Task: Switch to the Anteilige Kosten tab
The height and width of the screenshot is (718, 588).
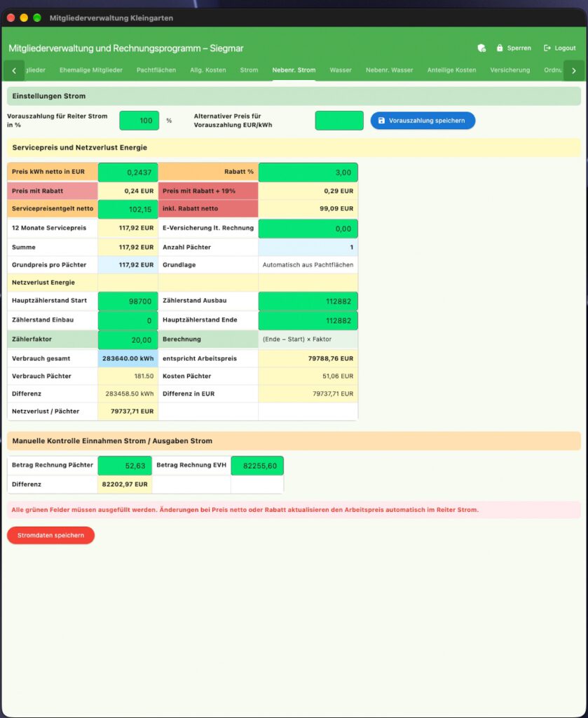Action: pyautogui.click(x=451, y=70)
